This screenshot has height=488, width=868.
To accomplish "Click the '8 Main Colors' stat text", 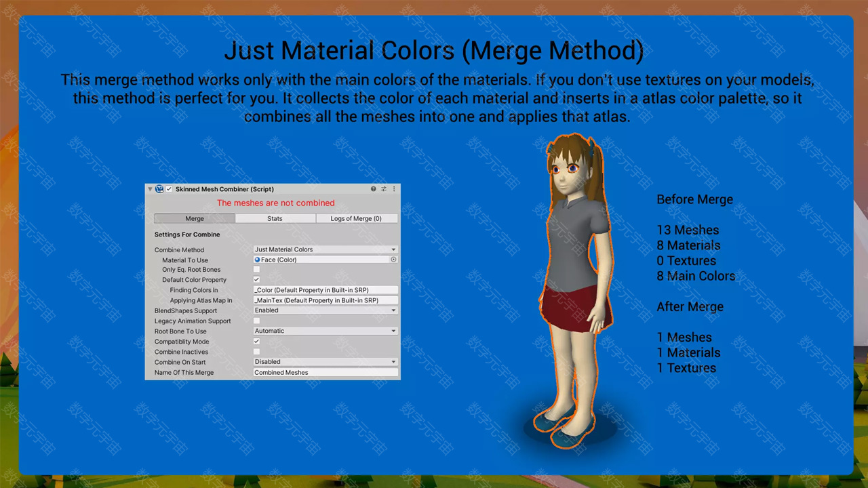I will [x=696, y=276].
